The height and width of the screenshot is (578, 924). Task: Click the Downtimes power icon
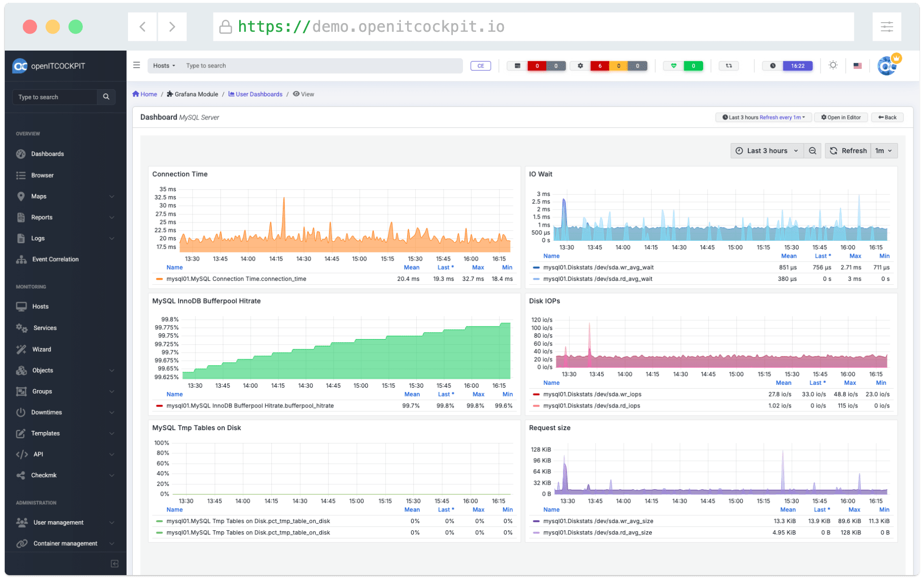(21, 412)
